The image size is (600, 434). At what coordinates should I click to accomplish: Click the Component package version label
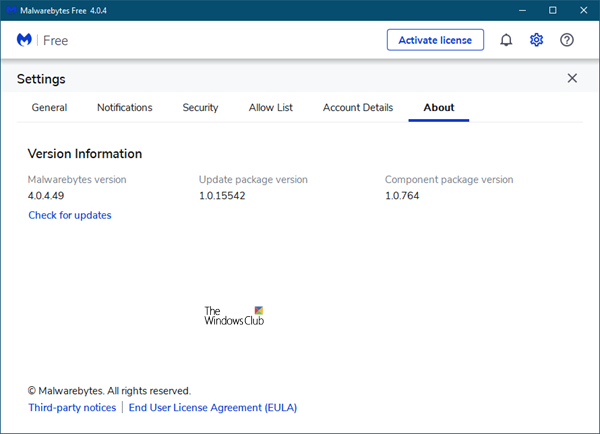point(449,179)
